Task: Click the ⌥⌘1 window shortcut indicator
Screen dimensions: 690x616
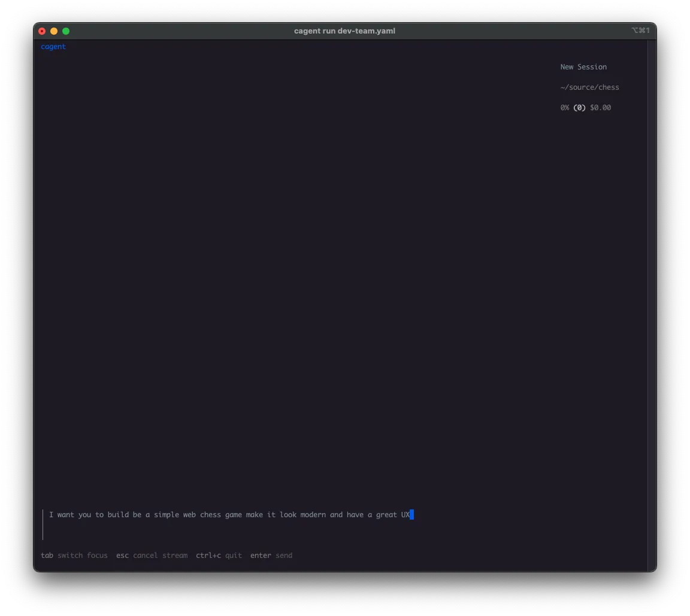Action: point(641,31)
